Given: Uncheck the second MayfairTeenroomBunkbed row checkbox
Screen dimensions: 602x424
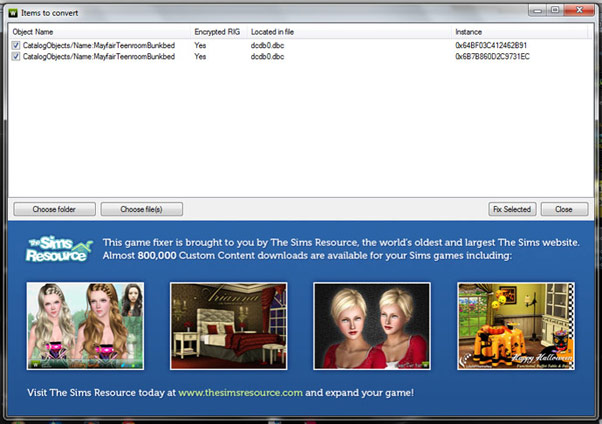Looking at the screenshot, I should pyautogui.click(x=15, y=57).
